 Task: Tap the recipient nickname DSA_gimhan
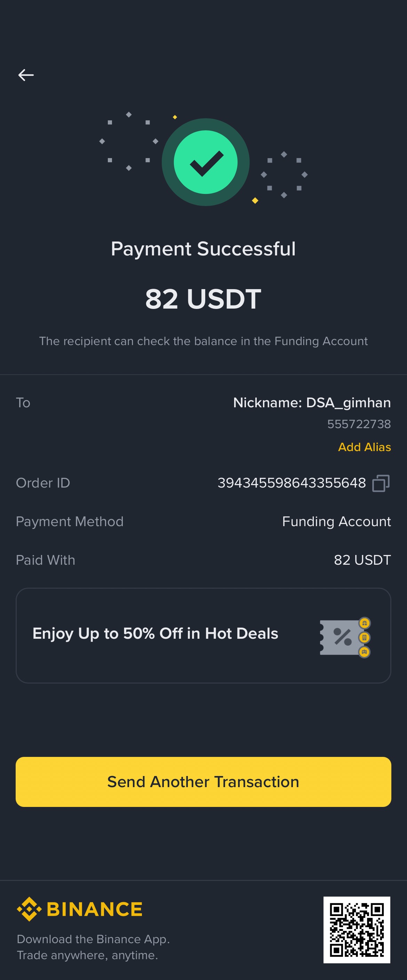(x=312, y=402)
